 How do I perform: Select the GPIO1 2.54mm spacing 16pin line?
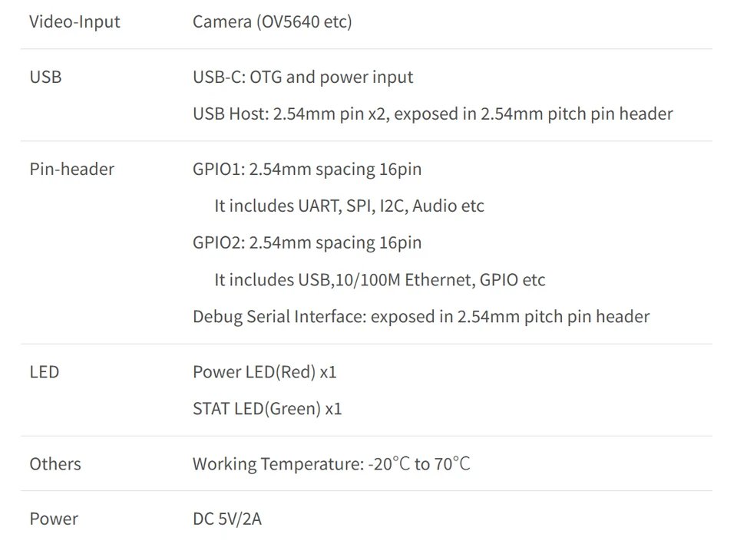point(306,169)
